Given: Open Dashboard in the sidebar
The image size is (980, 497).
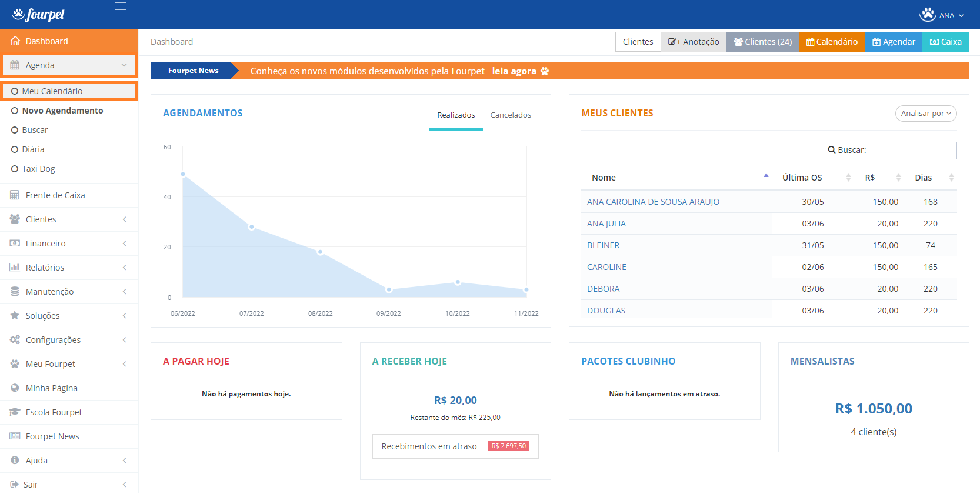Looking at the screenshot, I should coord(69,41).
